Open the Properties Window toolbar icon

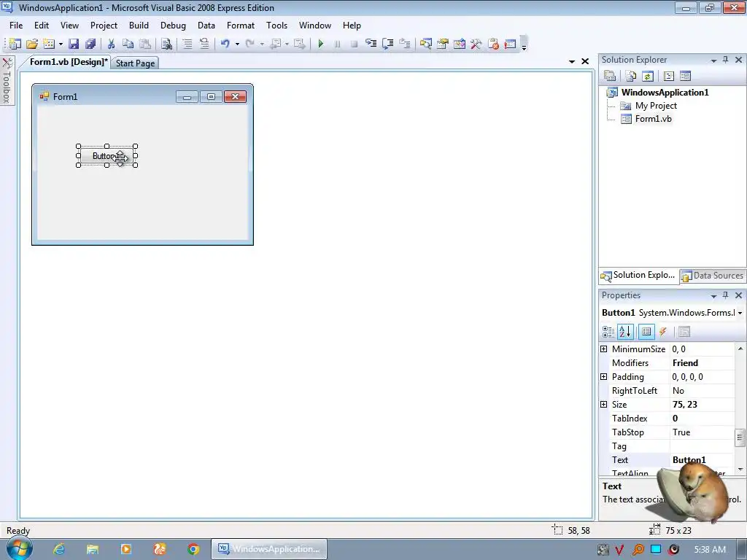click(443, 44)
